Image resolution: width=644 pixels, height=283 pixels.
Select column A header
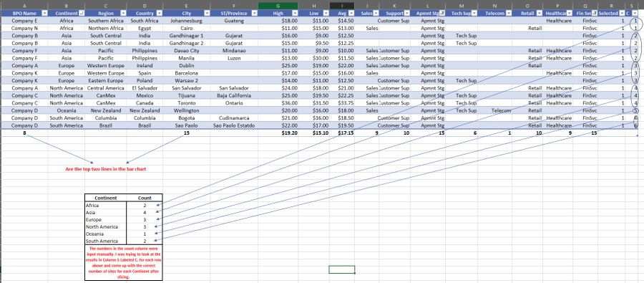point(24,6)
